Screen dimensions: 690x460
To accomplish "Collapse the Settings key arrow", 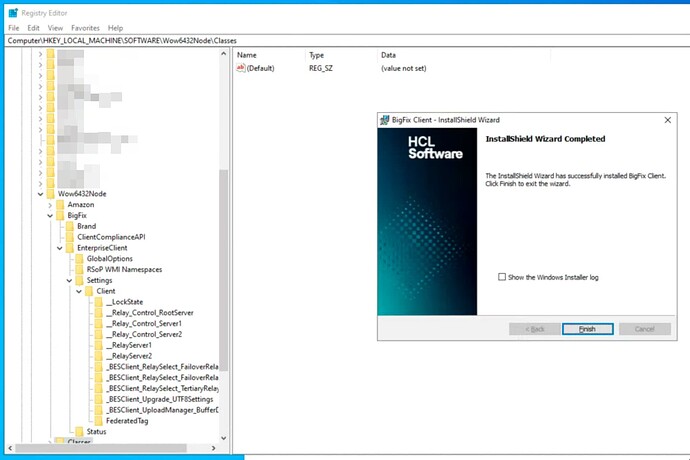I will [70, 280].
